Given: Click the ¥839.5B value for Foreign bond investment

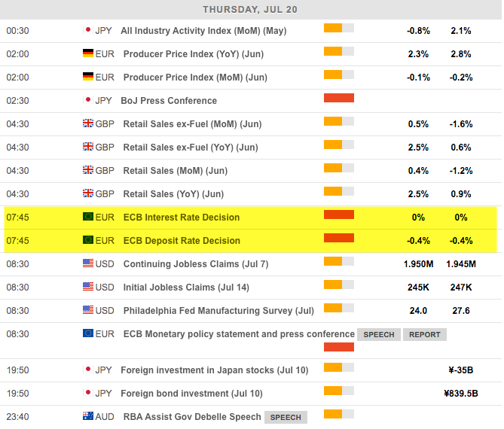Looking at the screenshot, I should [461, 394].
